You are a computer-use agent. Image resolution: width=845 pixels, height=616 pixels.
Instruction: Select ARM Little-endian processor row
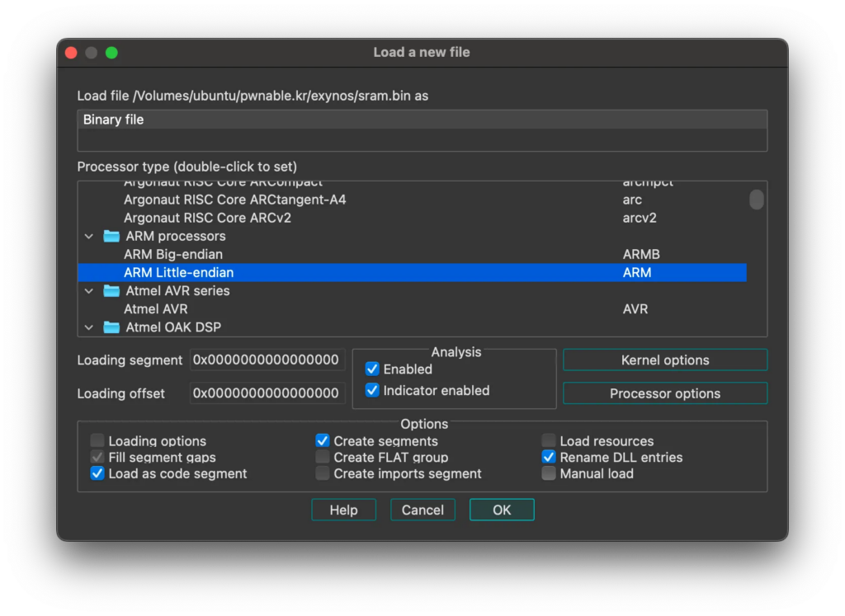413,272
